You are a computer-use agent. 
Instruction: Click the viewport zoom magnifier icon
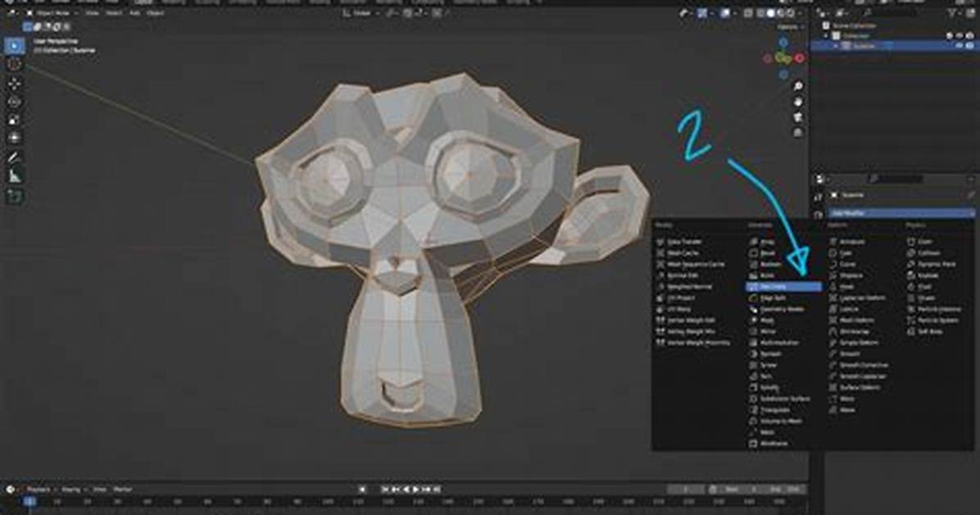(x=798, y=86)
